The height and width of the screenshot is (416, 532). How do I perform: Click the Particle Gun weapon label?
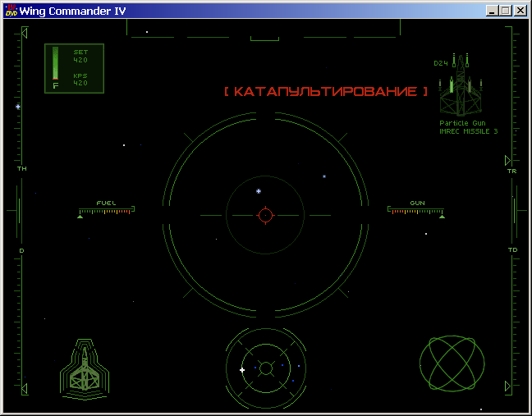(462, 123)
